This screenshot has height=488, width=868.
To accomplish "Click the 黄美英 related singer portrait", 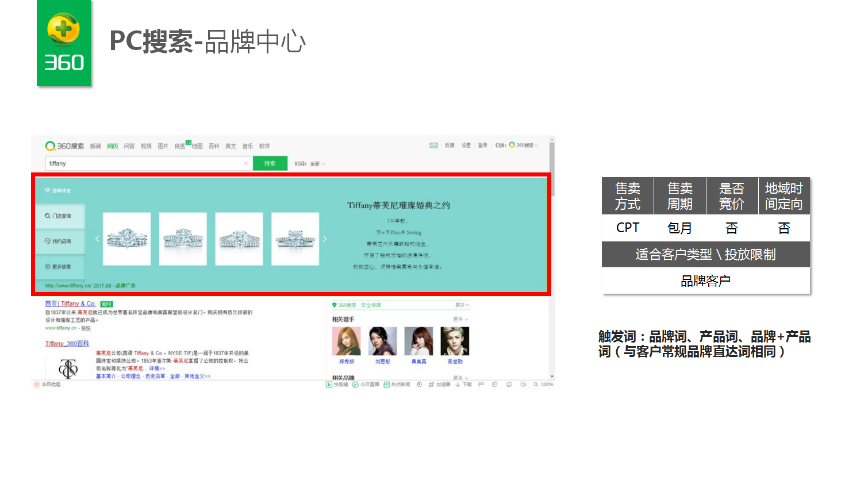I will [419, 341].
